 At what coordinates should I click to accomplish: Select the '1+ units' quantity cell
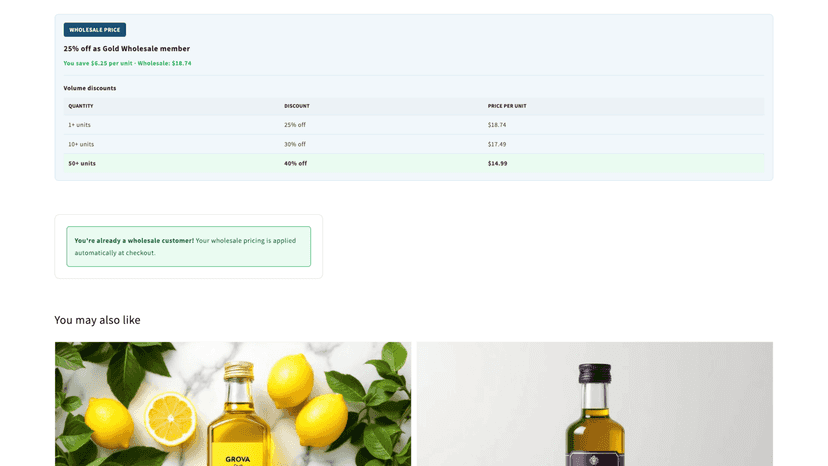click(x=79, y=125)
